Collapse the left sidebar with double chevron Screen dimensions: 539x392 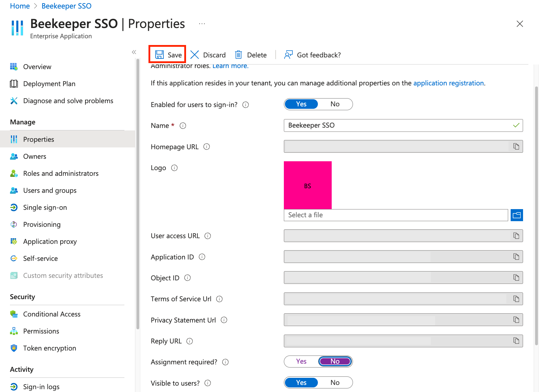click(x=134, y=52)
